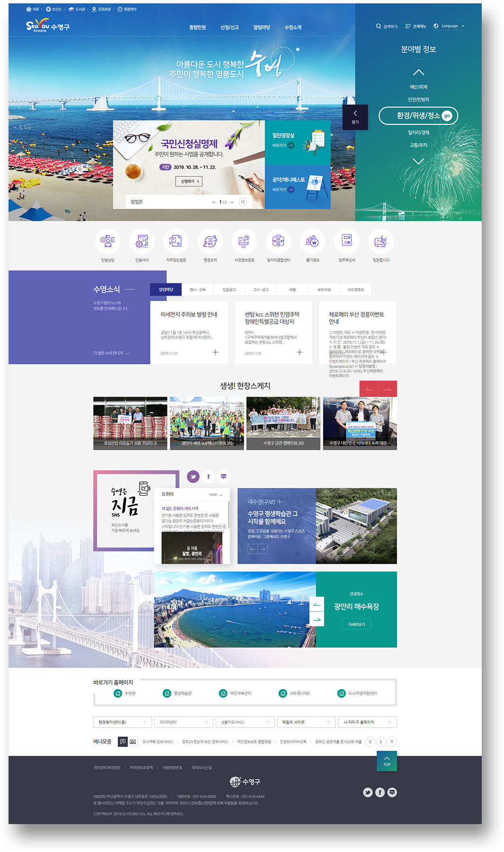The image size is (504, 852).
Task: Expand the 센텀 kcc 스위첸 card plus
Action: tap(300, 352)
